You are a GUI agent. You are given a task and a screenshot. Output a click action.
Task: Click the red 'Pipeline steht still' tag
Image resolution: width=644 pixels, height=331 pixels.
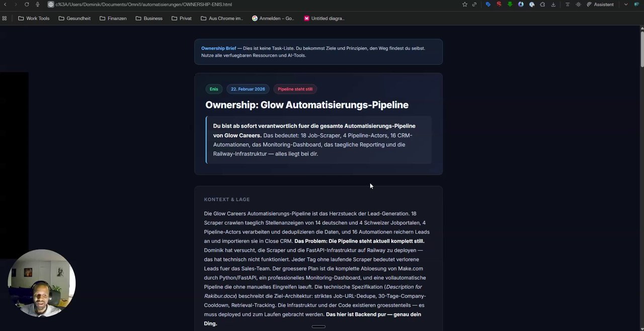point(295,89)
